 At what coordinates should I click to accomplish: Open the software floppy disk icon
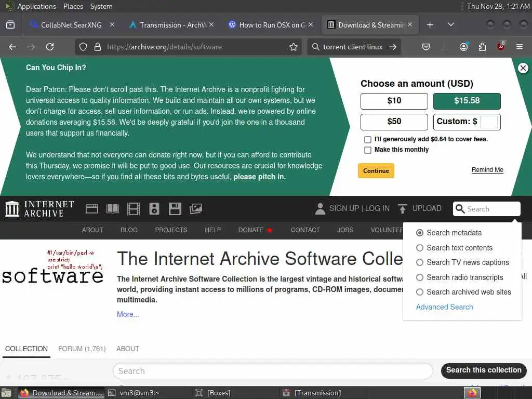point(175,209)
